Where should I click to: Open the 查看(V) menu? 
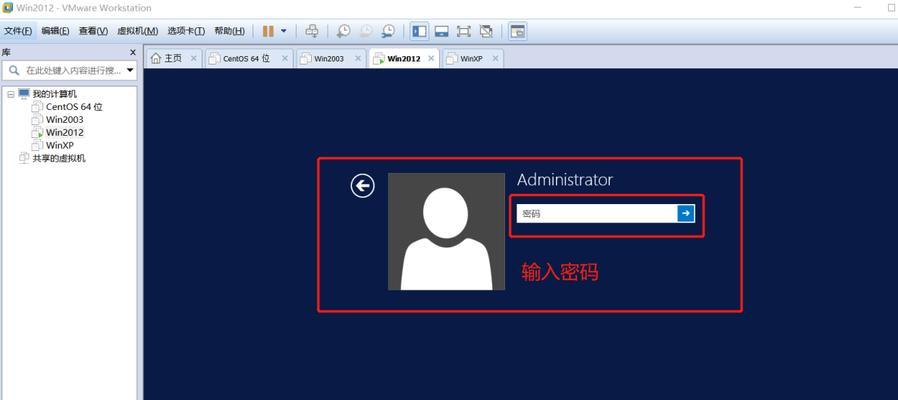pos(93,31)
